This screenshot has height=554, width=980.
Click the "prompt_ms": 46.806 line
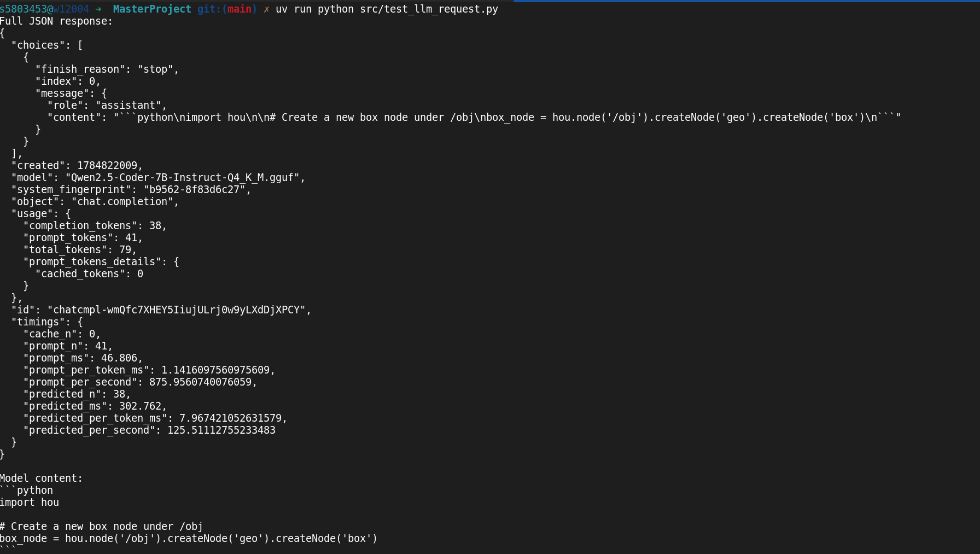pos(83,358)
